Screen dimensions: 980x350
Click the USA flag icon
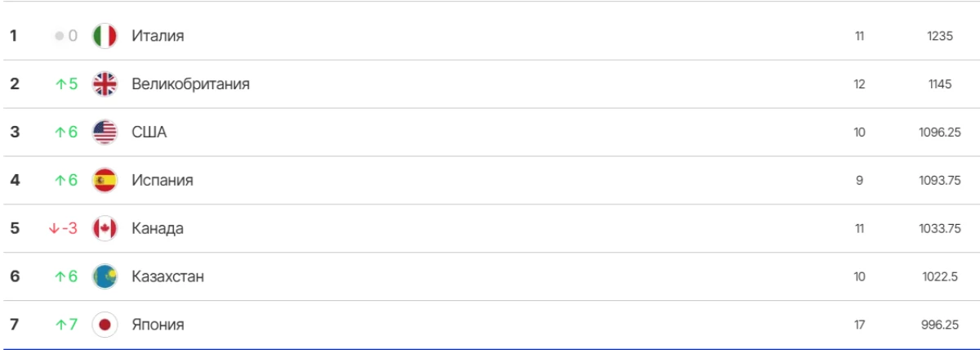tap(105, 132)
